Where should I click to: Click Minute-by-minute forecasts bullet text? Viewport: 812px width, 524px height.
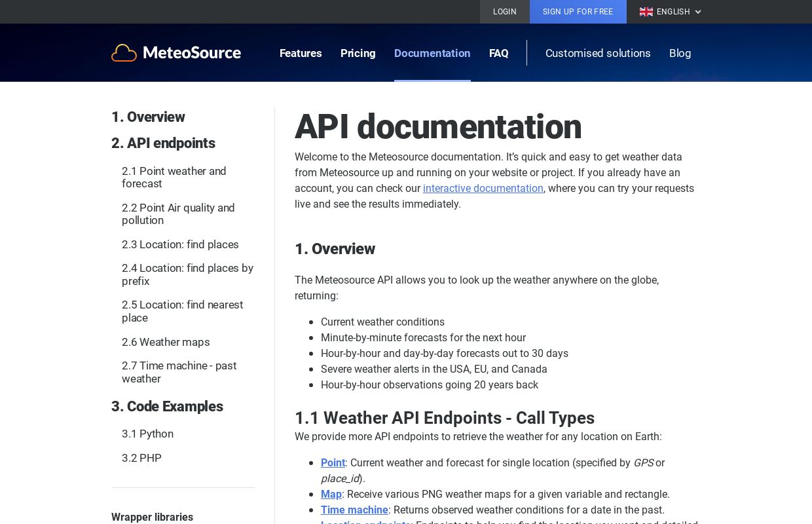point(423,338)
